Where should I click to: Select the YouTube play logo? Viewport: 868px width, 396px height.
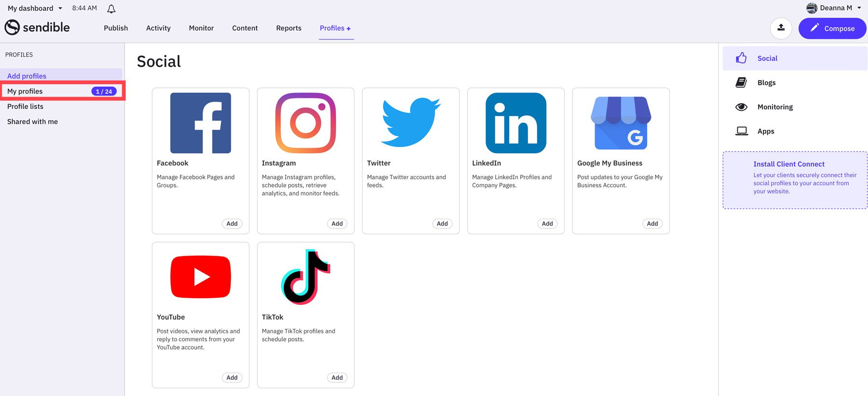[x=200, y=277]
